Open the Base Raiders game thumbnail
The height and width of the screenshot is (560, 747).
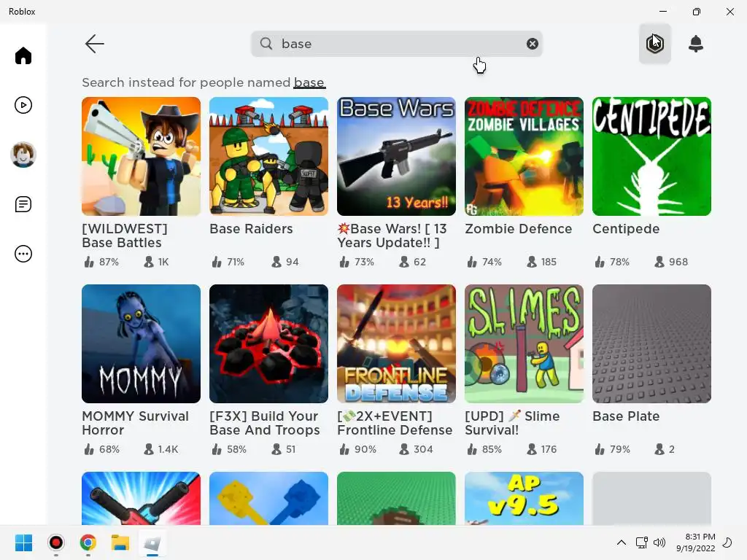(x=268, y=156)
